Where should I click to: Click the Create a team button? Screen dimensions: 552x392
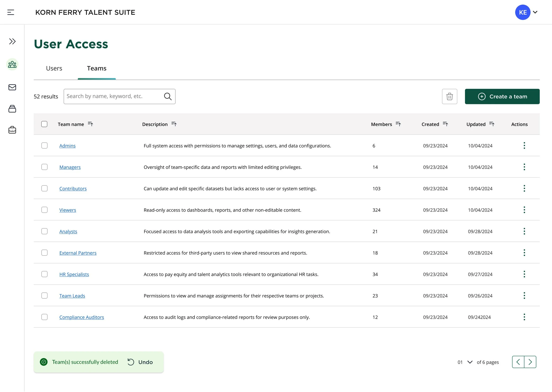coord(502,97)
